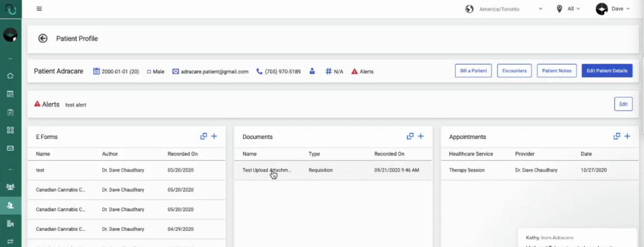Expand the Documents panel with popout icon
644x247 pixels.
(x=410, y=136)
